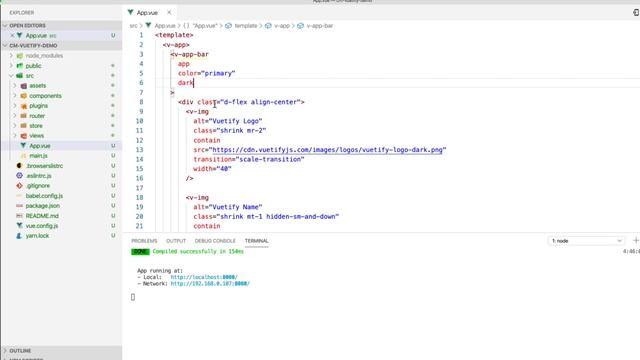This screenshot has height=360, width=640.
Task: Expand the store folder chevron
Action: click(15, 126)
